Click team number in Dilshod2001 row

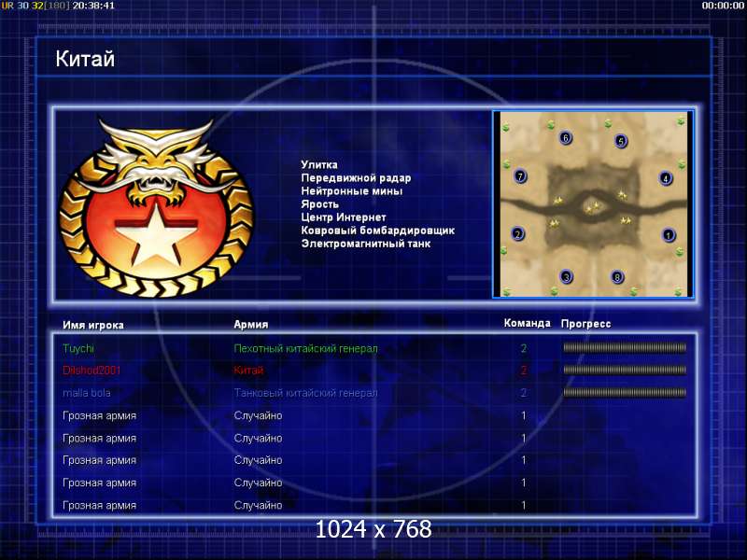[524, 371]
